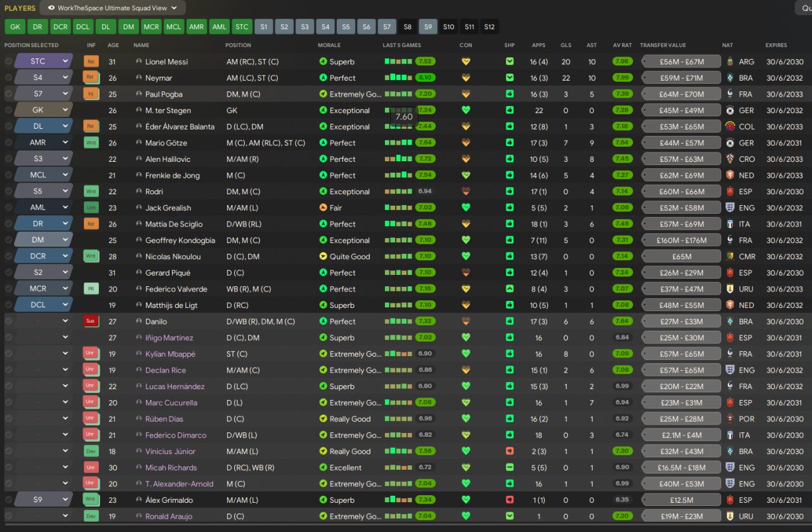Click the £12.5M transfer value for Álex Grimaldo

point(682,500)
